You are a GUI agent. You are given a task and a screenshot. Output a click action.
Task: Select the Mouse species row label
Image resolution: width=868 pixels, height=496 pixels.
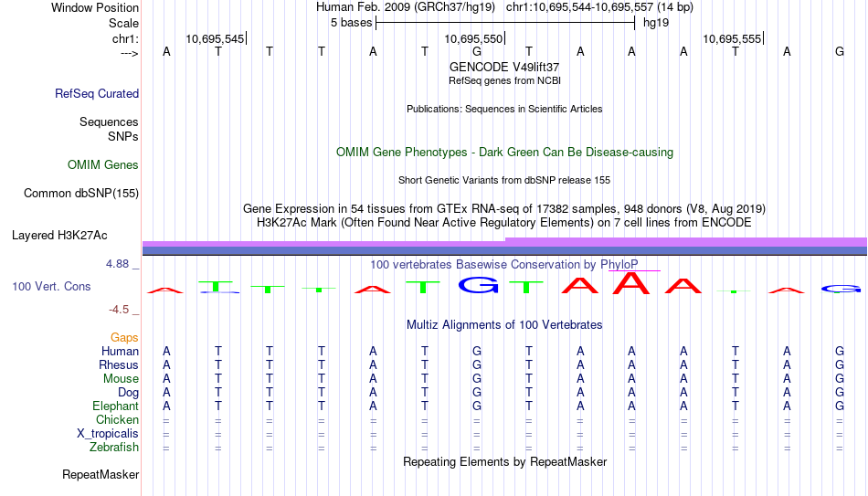click(121, 379)
